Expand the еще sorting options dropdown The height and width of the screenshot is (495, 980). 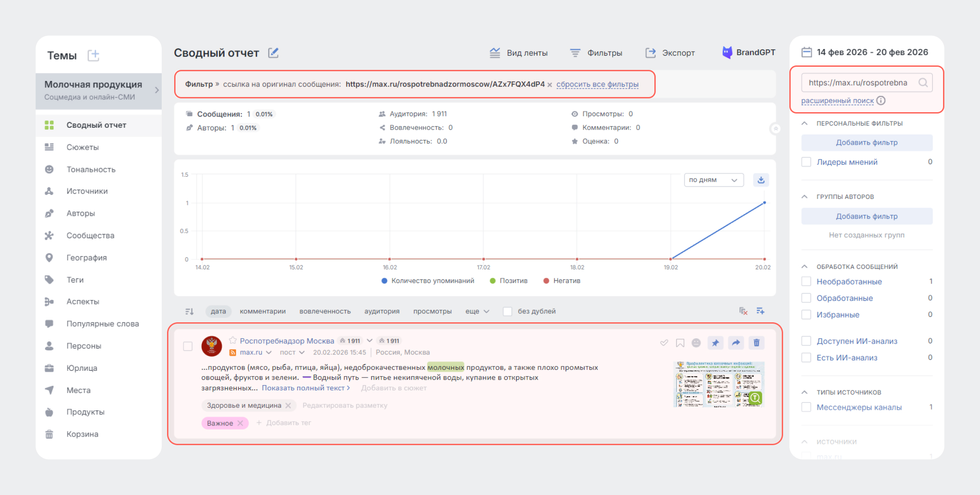click(x=476, y=311)
